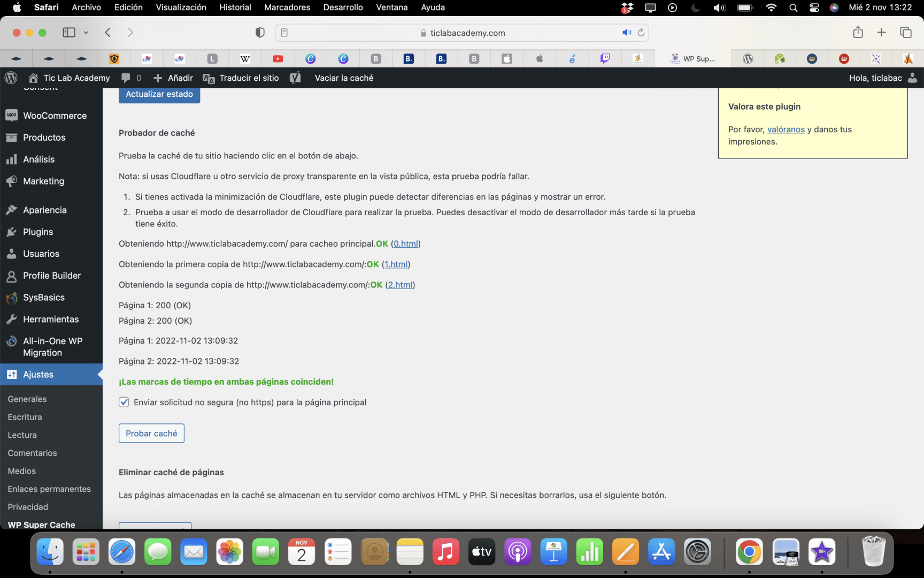Switch to the WP Sup... tab
Screen dimensions: 924x578
pos(692,59)
